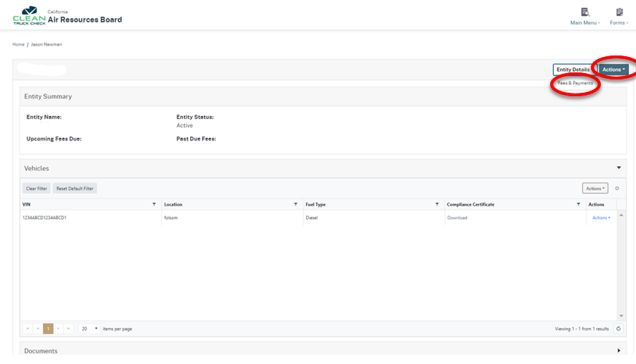The height and width of the screenshot is (364, 636).
Task: Click the Entity Summary heading
Action: tap(48, 96)
